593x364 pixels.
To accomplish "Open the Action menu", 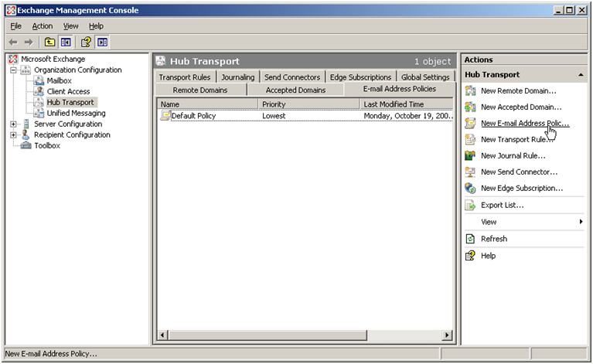I will click(x=42, y=26).
